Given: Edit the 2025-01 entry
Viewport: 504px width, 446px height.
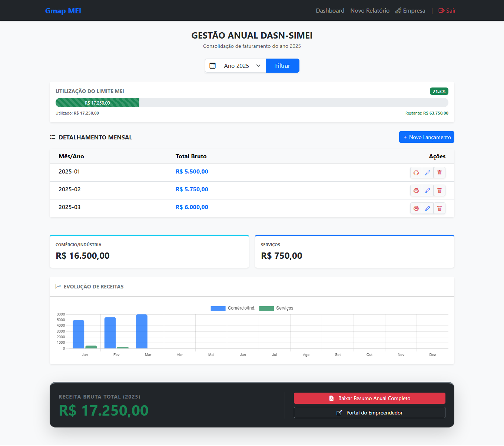Looking at the screenshot, I should tap(428, 173).
